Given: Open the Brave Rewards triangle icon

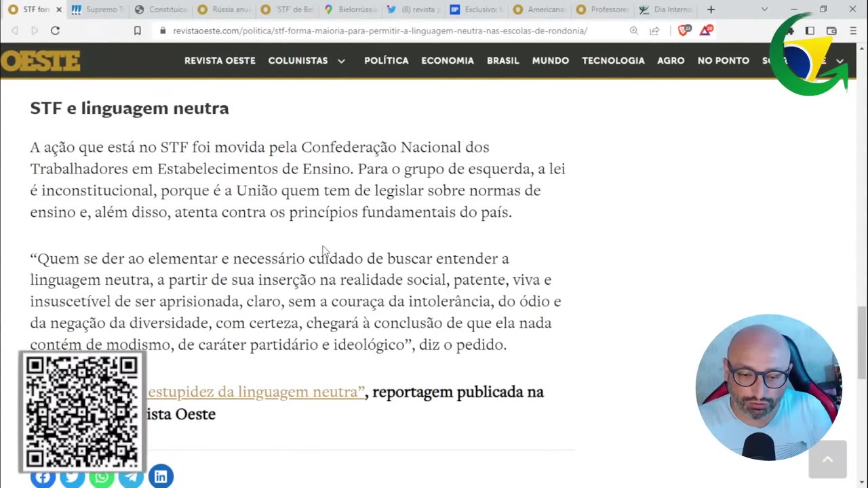Looking at the screenshot, I should [706, 30].
